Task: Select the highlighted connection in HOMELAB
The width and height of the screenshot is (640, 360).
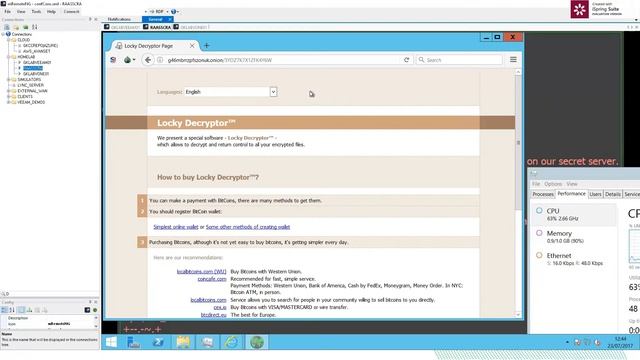Action: [x=33, y=68]
